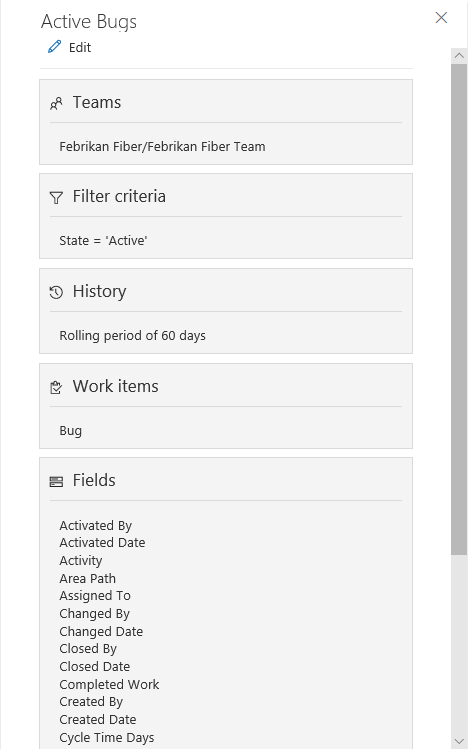This screenshot has width=468, height=750.
Task: Click the Fields list icon
Action: point(56,481)
